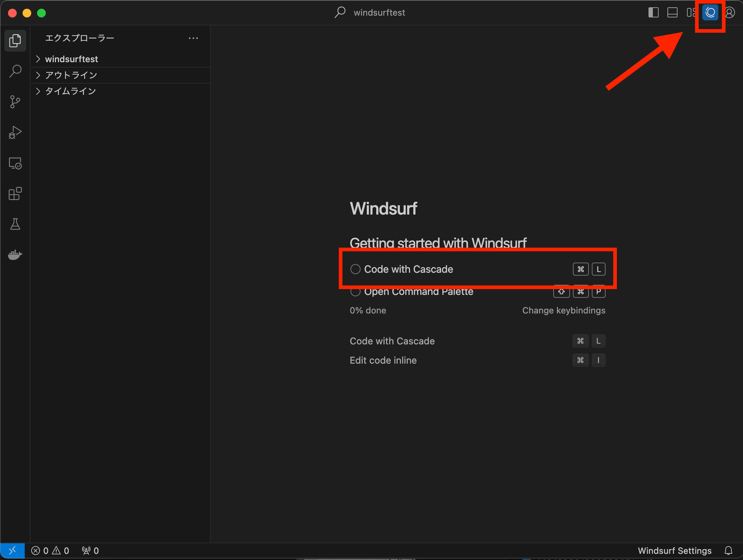Open the Explorer more actions menu

[193, 38]
